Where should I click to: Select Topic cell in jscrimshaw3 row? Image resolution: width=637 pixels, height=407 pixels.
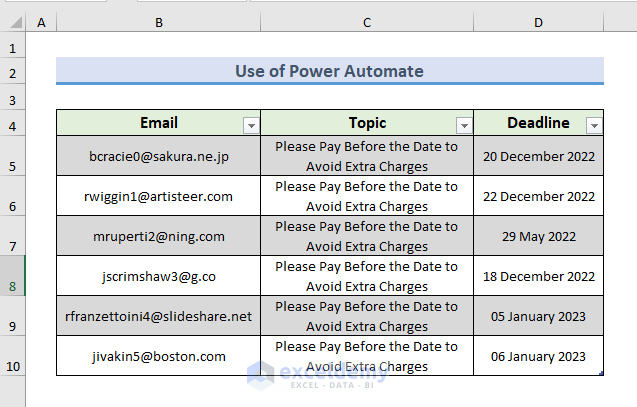point(367,276)
